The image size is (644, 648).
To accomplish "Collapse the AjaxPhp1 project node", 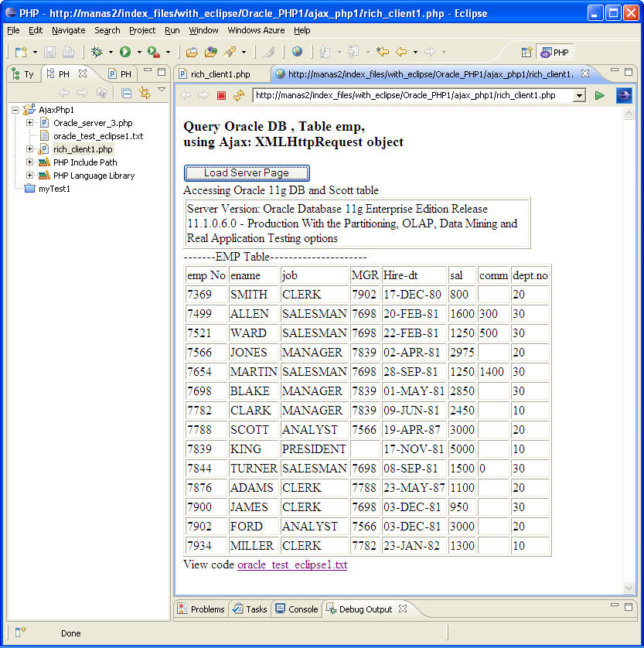I will [x=15, y=110].
